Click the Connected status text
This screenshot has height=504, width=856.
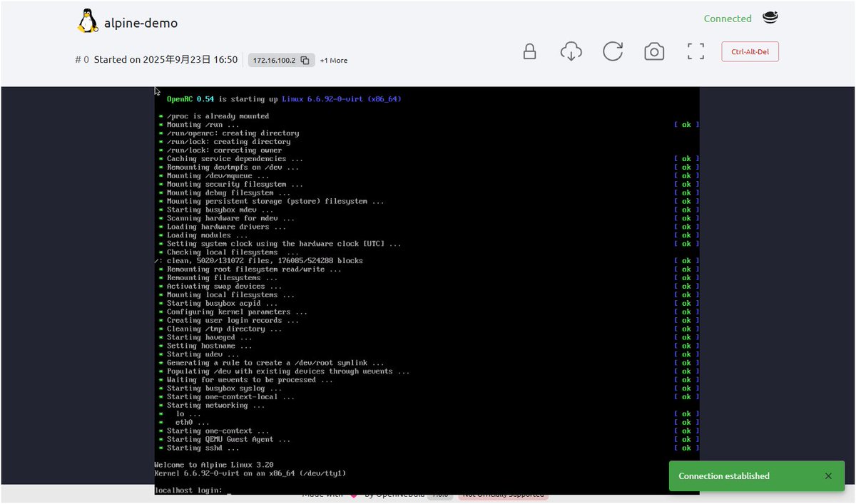(x=728, y=19)
